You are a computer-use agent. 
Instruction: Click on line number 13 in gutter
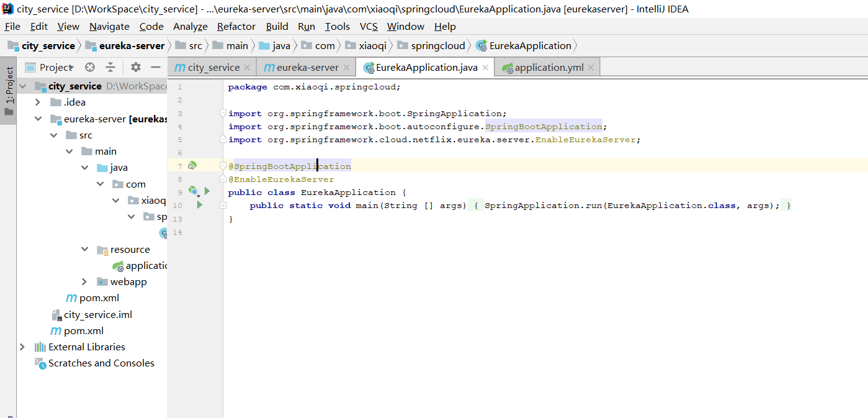click(179, 219)
